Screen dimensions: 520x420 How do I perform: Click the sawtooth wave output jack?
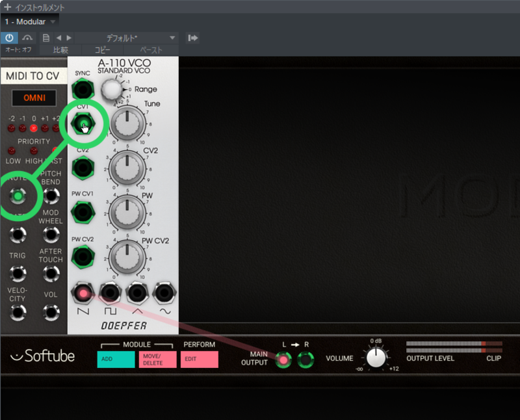(83, 293)
